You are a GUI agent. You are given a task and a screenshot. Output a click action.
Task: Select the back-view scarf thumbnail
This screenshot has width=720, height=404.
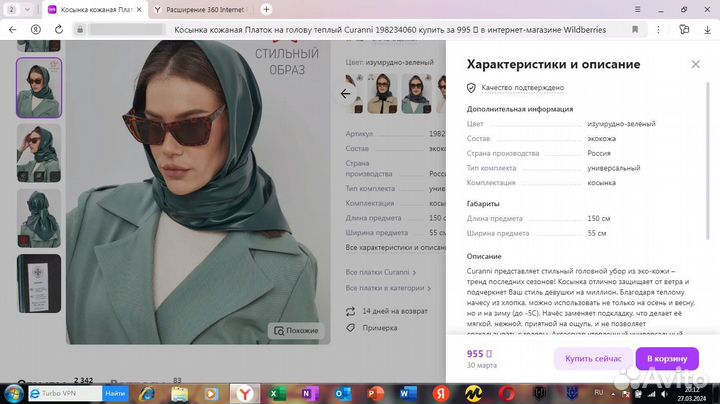[39, 219]
